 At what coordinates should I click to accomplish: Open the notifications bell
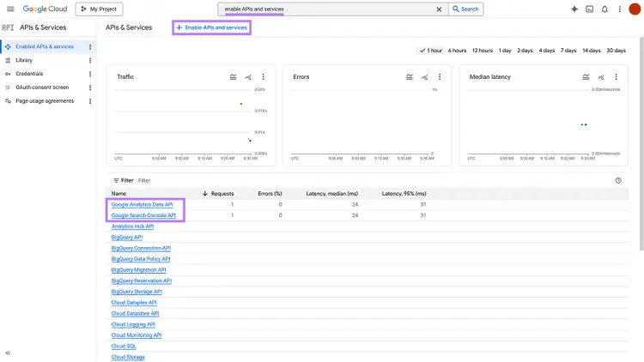coord(605,9)
